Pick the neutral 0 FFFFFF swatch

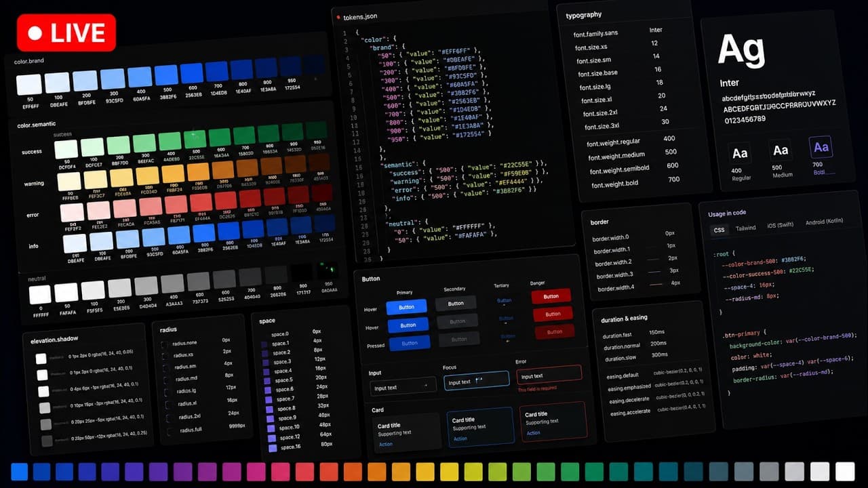click(x=40, y=295)
